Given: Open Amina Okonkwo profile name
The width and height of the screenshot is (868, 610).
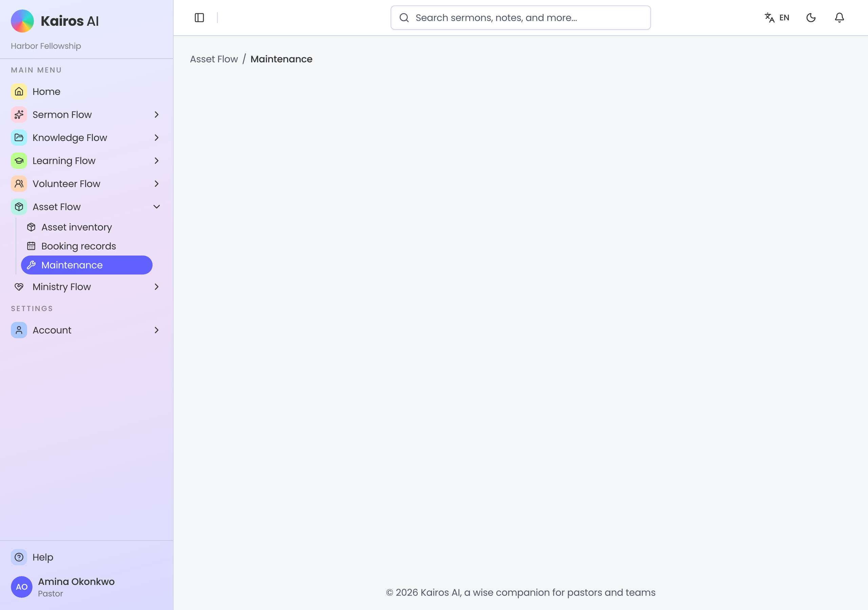Looking at the screenshot, I should [x=76, y=581].
